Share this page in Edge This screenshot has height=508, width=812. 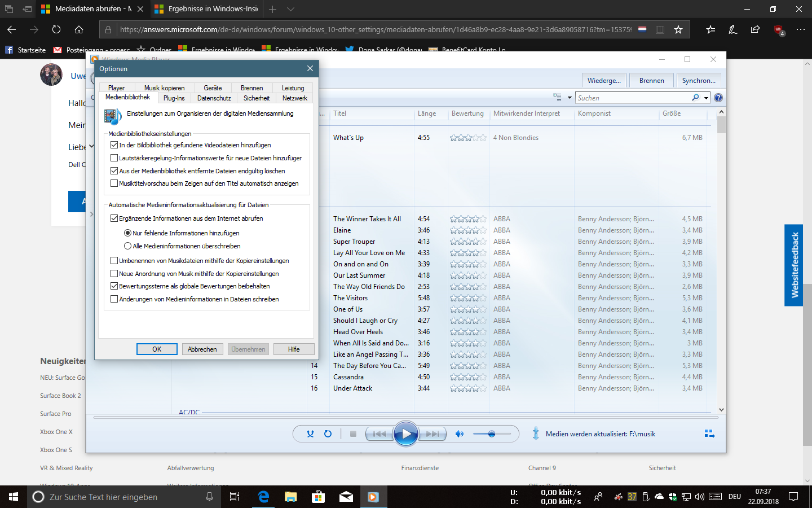pyautogui.click(x=756, y=29)
